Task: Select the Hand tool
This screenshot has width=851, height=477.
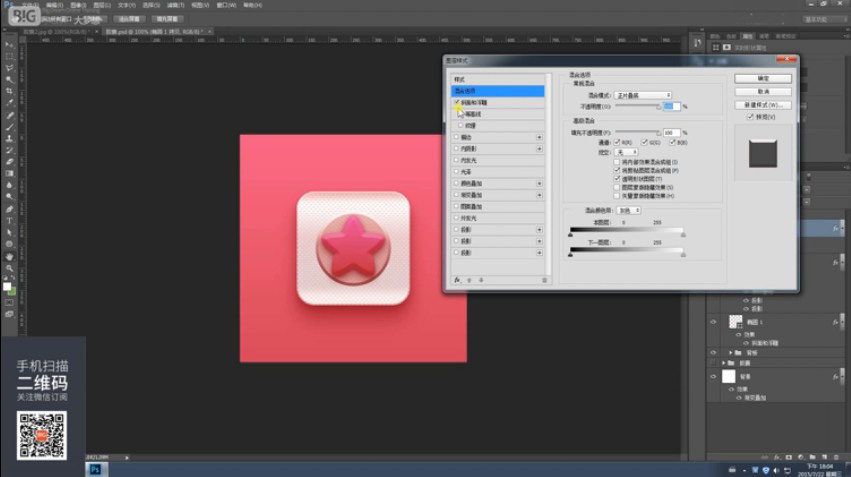Action: [x=9, y=256]
